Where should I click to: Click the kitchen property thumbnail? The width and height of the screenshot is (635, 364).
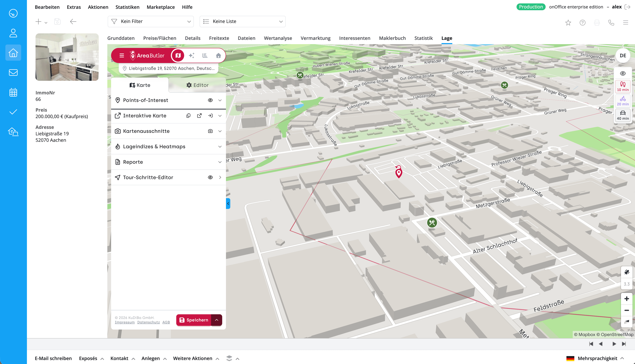[67, 57]
